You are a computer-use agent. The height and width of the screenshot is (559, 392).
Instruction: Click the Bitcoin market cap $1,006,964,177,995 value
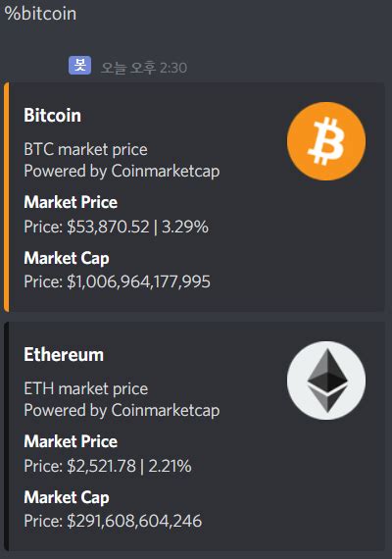(138, 282)
